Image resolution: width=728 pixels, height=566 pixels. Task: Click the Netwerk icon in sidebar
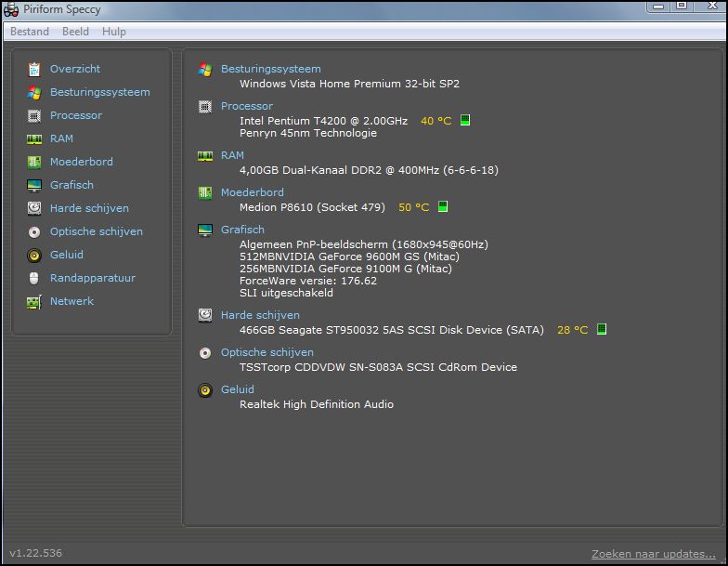pos(34,301)
